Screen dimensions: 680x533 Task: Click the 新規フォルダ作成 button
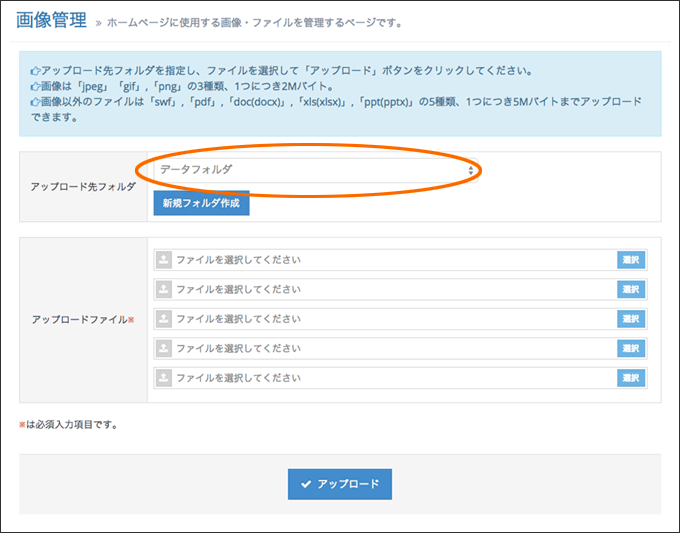[201, 203]
